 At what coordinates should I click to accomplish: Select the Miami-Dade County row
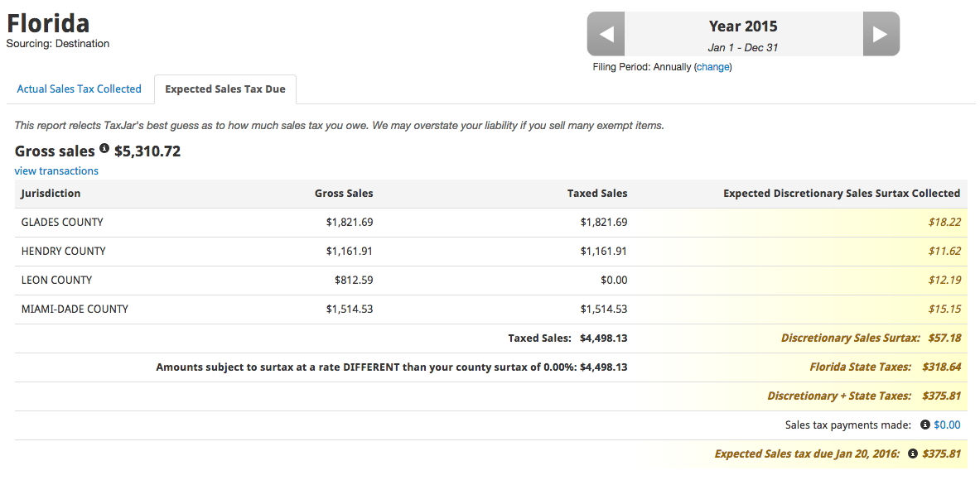[490, 309]
